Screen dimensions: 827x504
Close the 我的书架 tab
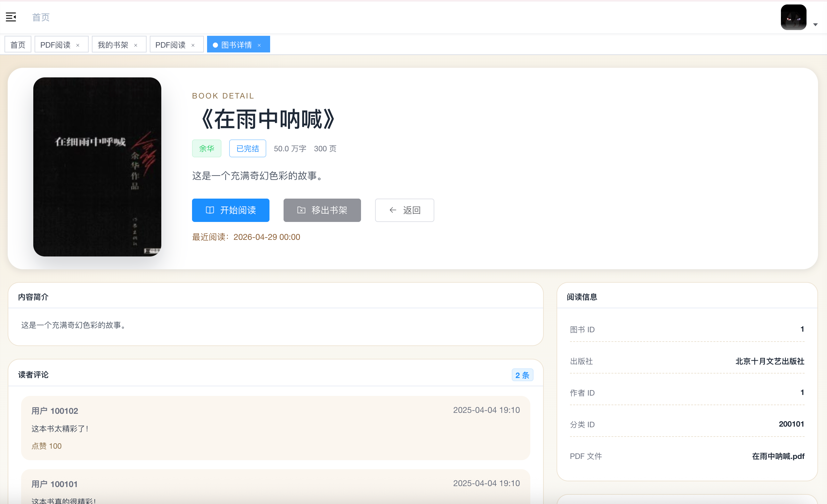pyautogui.click(x=136, y=45)
